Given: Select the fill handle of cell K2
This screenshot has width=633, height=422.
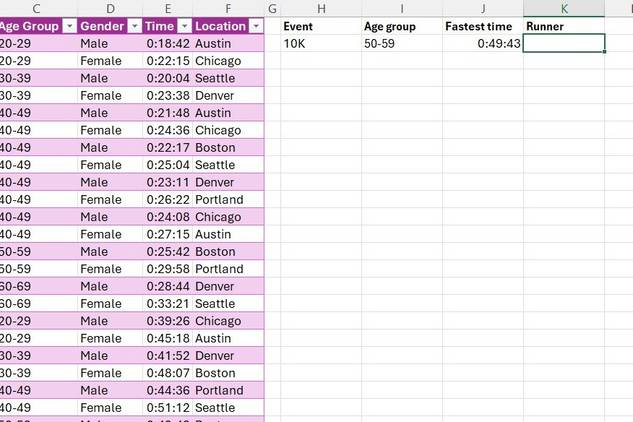Looking at the screenshot, I should pos(604,52).
